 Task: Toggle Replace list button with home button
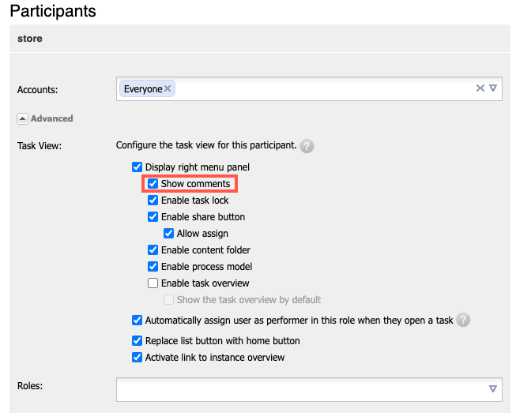pos(137,341)
